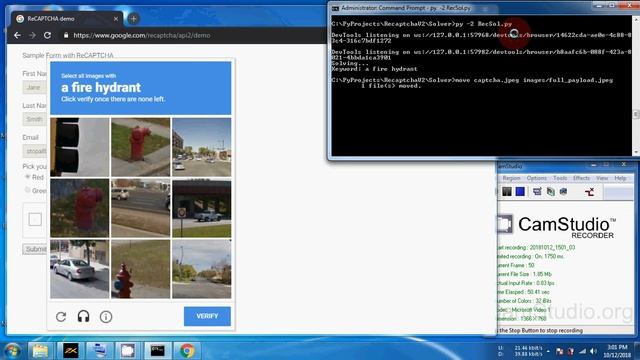Click the padlock site security icon

click(66, 36)
